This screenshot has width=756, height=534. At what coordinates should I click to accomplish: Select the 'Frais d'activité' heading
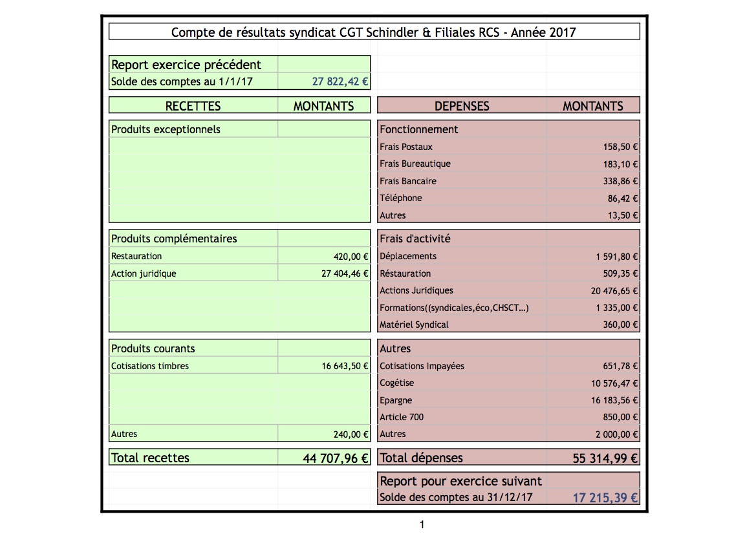[415, 239]
